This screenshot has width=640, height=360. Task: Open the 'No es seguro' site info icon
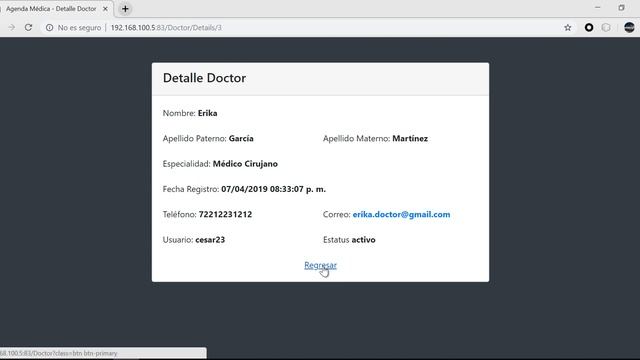click(49, 27)
